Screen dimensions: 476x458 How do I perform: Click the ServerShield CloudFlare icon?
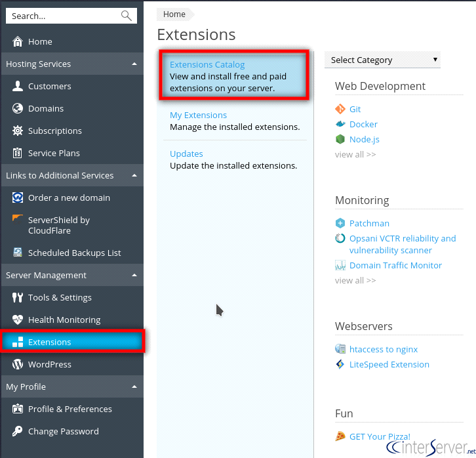(x=18, y=219)
